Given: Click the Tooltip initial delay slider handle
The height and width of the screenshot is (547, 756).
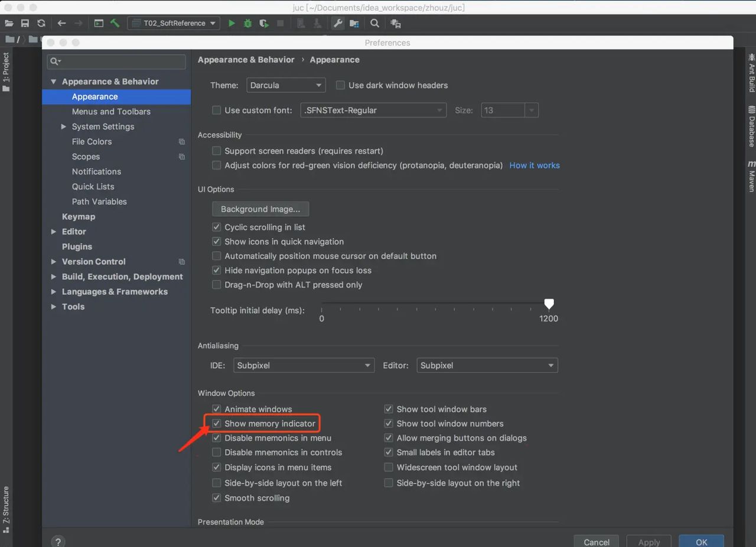Looking at the screenshot, I should pyautogui.click(x=549, y=304).
